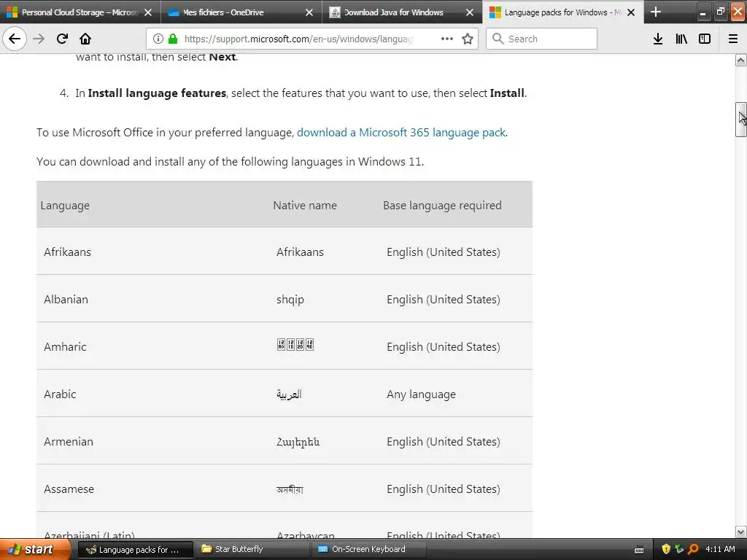Click the Any language cell for Arabic
This screenshot has height=560, width=747.
coord(421,394)
